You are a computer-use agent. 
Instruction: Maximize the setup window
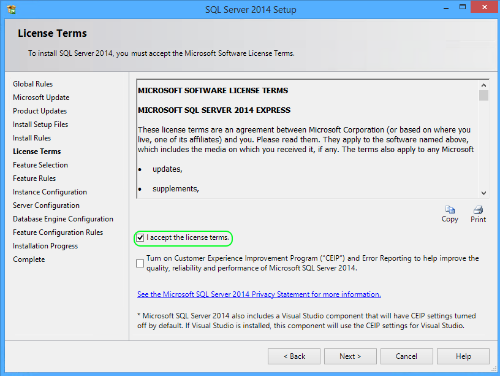click(x=463, y=7)
